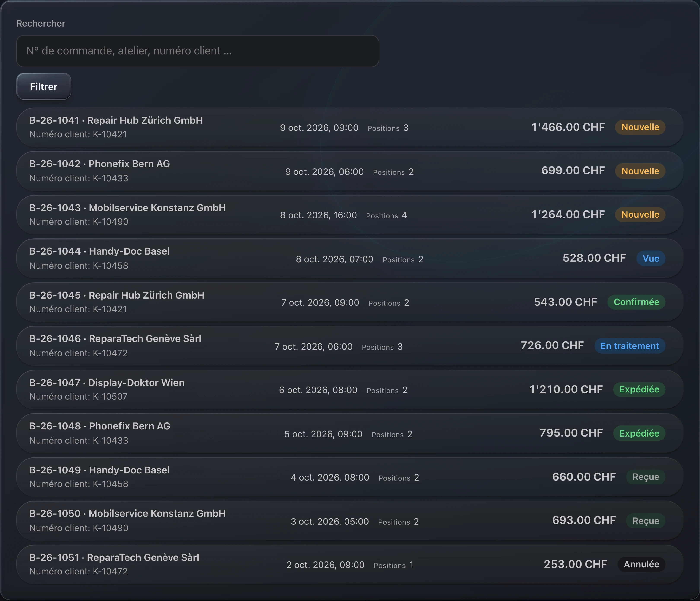
Task: Open order B-26-1041 Repair Hub Zürich GmbH
Action: (x=350, y=127)
